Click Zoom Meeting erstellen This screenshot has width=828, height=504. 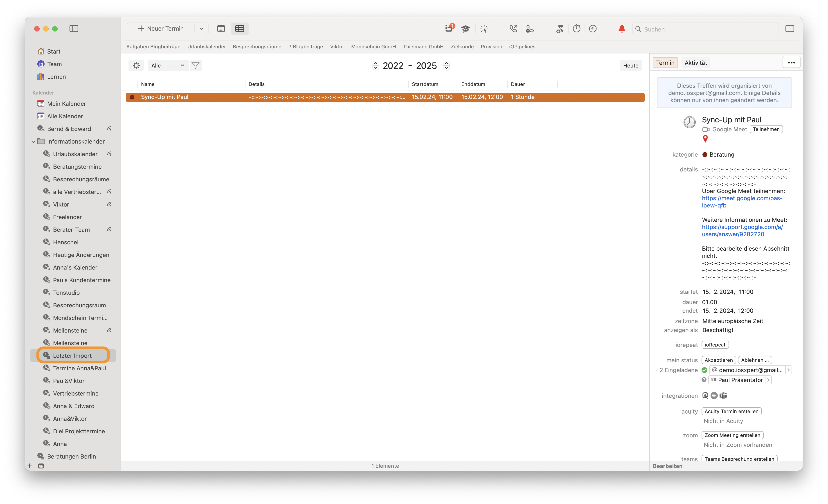pyautogui.click(x=732, y=435)
